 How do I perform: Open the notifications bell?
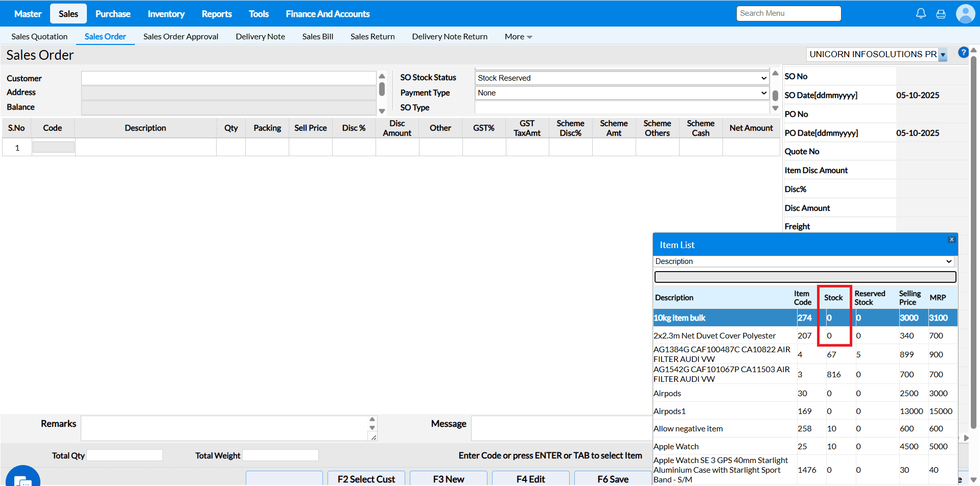(x=921, y=14)
